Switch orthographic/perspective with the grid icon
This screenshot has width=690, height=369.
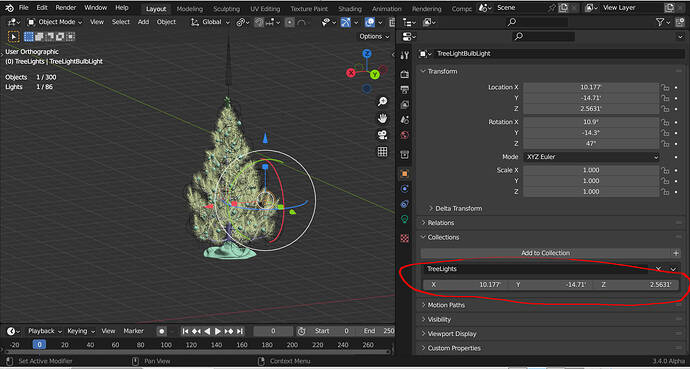point(382,152)
